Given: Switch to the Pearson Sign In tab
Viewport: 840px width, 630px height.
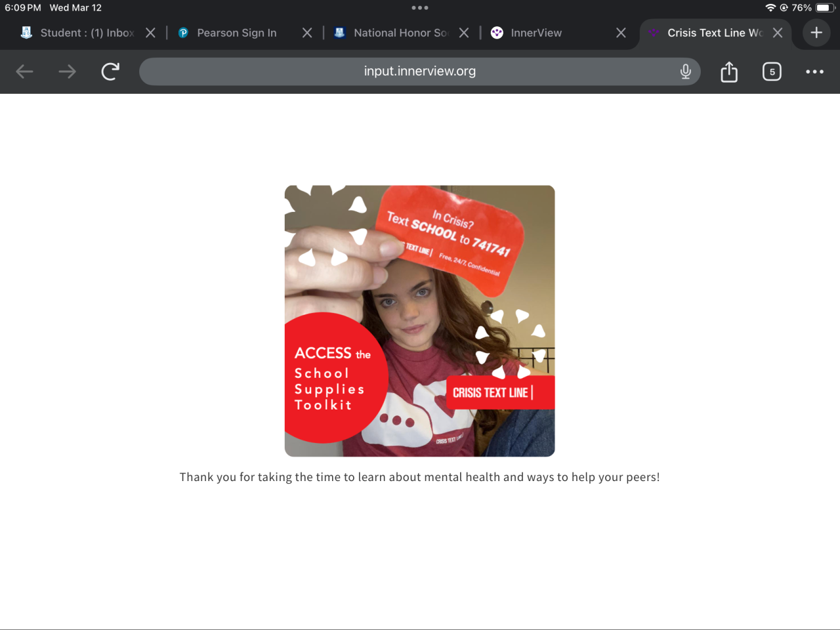Looking at the screenshot, I should (237, 33).
